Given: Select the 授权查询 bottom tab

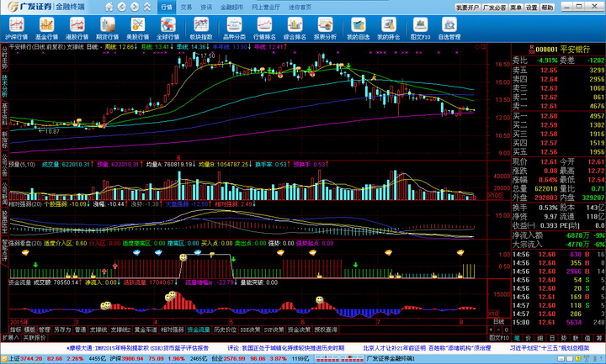Looking at the screenshot, I should (326, 330).
